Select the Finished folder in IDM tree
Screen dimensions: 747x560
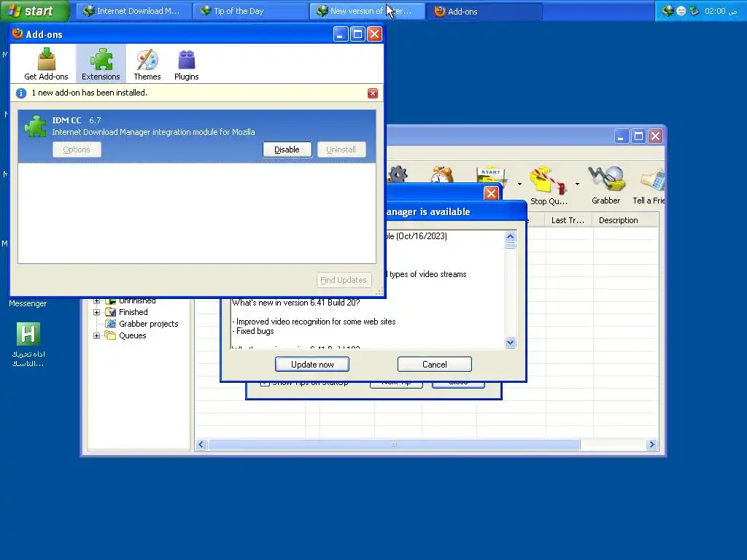click(133, 312)
